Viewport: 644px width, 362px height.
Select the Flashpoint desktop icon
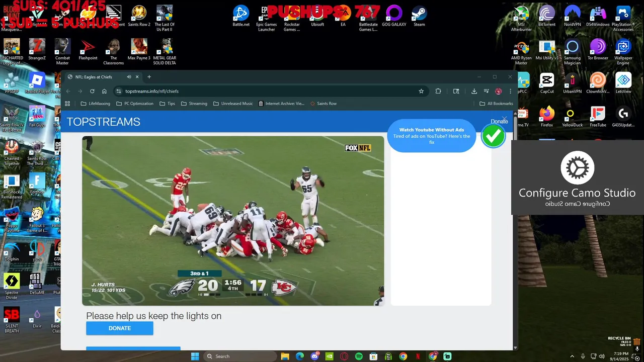click(88, 50)
